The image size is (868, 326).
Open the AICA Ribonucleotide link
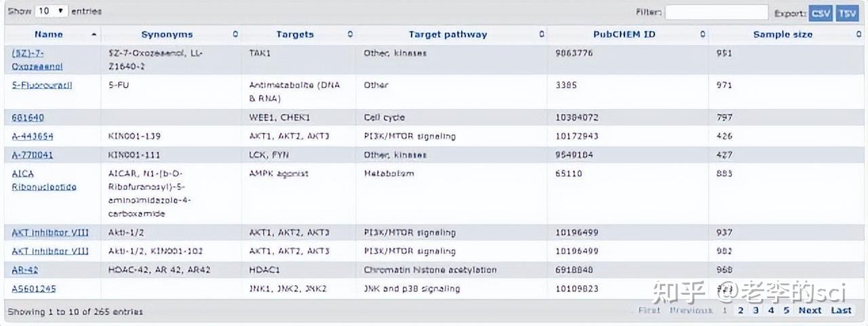(x=43, y=180)
